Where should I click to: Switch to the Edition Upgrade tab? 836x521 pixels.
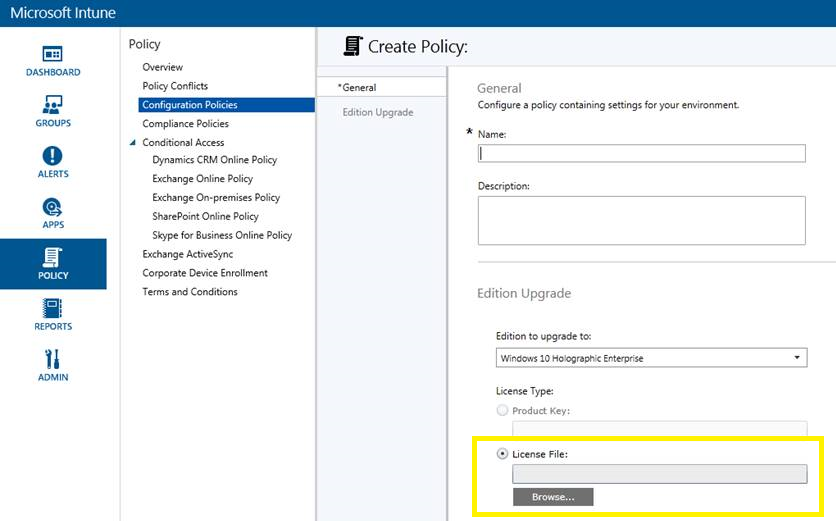377,112
